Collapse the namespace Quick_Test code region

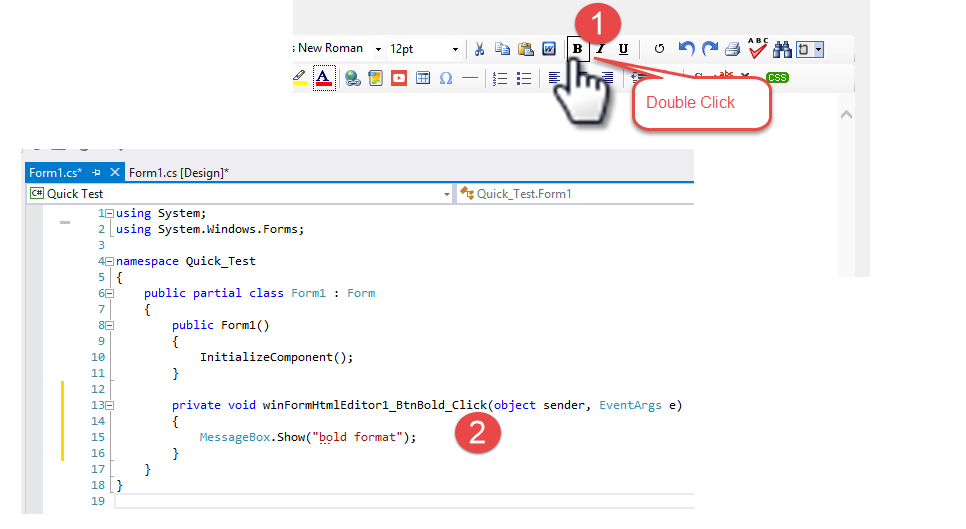click(x=110, y=261)
